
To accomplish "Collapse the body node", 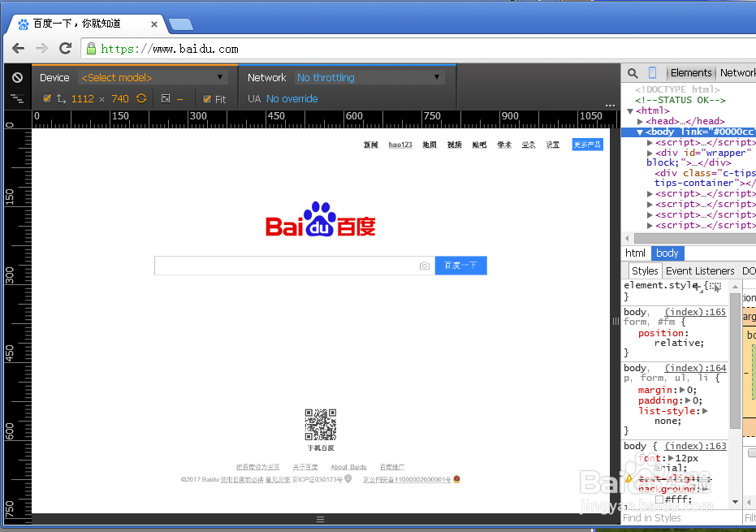I will point(640,132).
